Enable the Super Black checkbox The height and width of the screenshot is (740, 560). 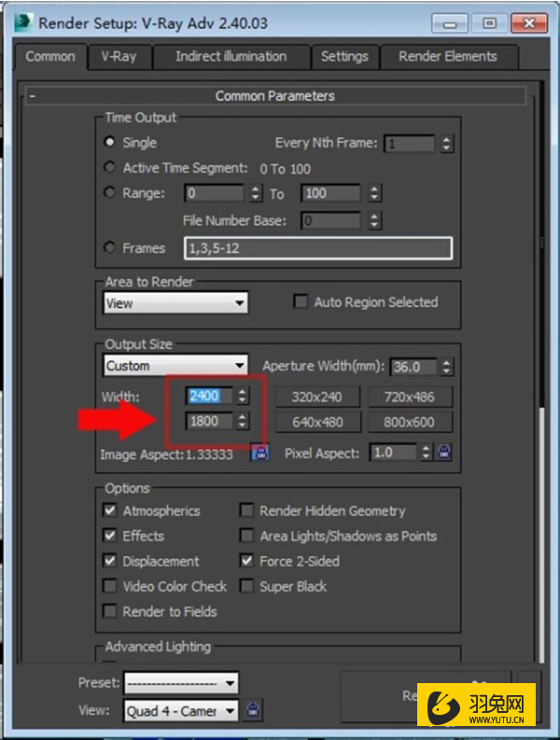pos(246,586)
